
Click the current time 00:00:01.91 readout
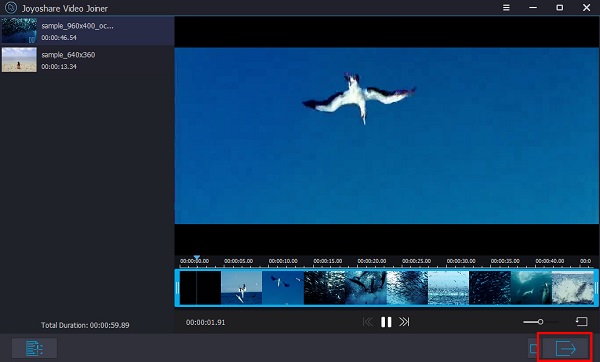205,323
